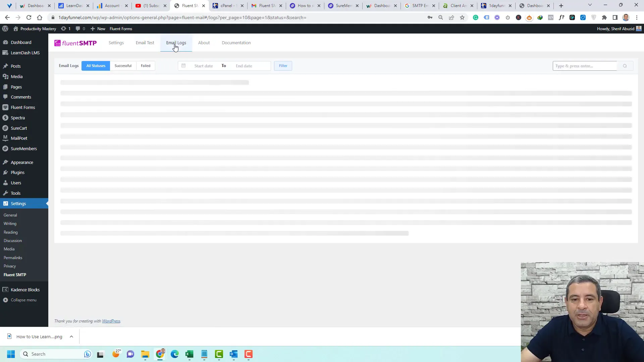This screenshot has height=362, width=644.
Task: Click the WordPress footer link
Action: (111, 321)
